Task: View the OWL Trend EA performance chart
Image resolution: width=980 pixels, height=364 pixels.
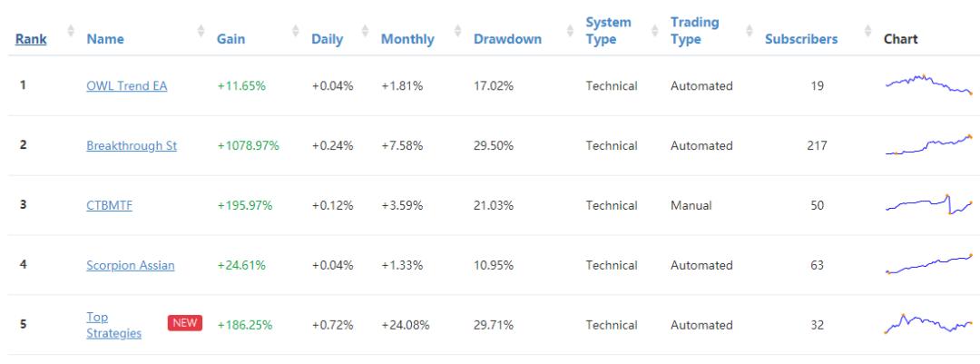Action: click(x=928, y=84)
